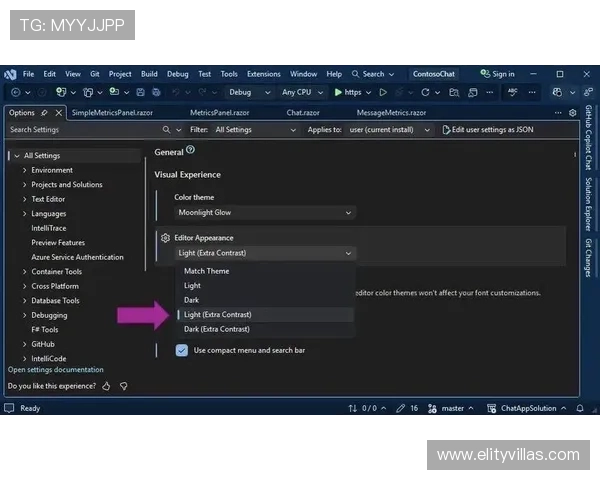Toggle Use compact menu and search bar checkbox
Viewport: 600px width, 480px height.
(182, 350)
